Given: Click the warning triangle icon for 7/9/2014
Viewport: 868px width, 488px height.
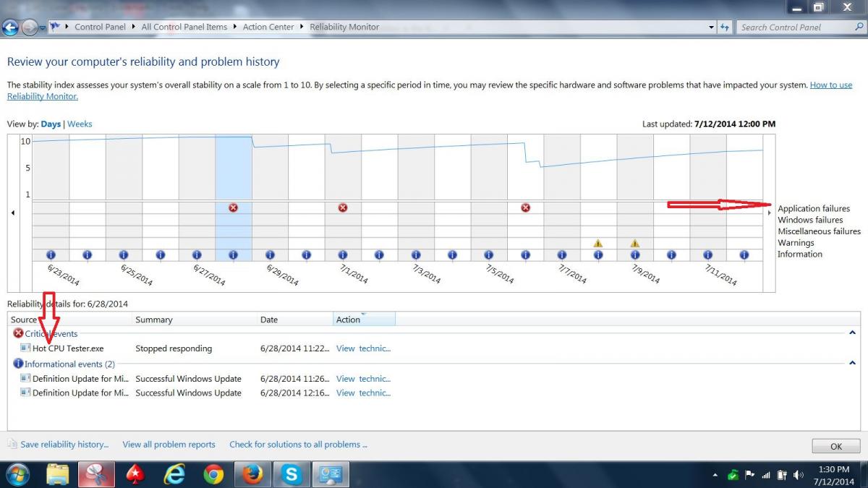Looking at the screenshot, I should coord(634,244).
